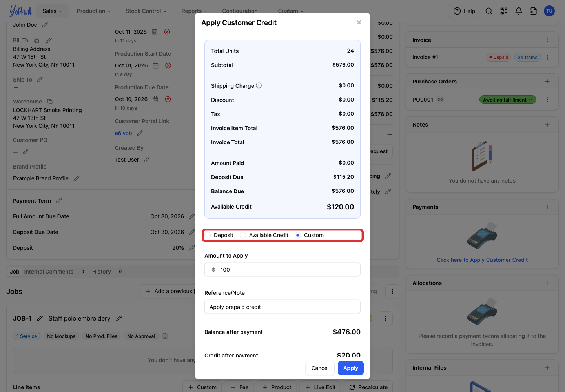Open the Help button
565x392 pixels.
tap(465, 11)
